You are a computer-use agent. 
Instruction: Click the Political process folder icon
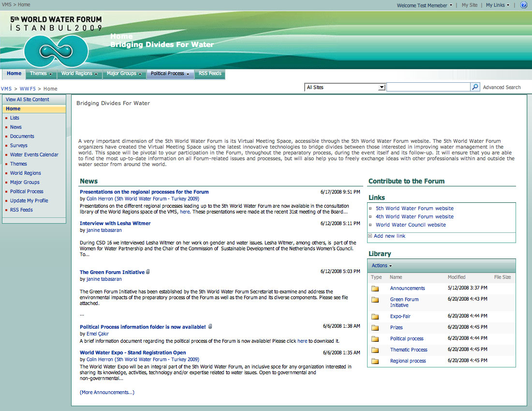[375, 339]
